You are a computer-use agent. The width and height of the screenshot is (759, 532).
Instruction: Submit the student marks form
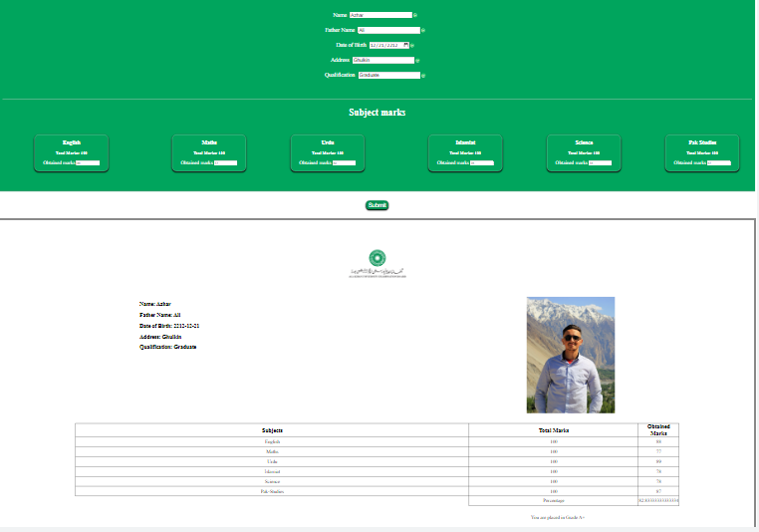[378, 205]
